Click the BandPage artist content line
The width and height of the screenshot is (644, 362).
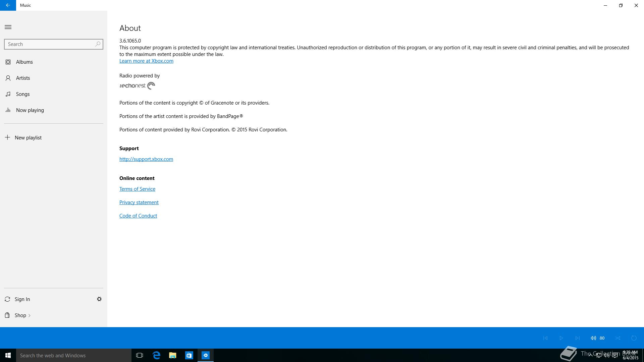[181, 116]
